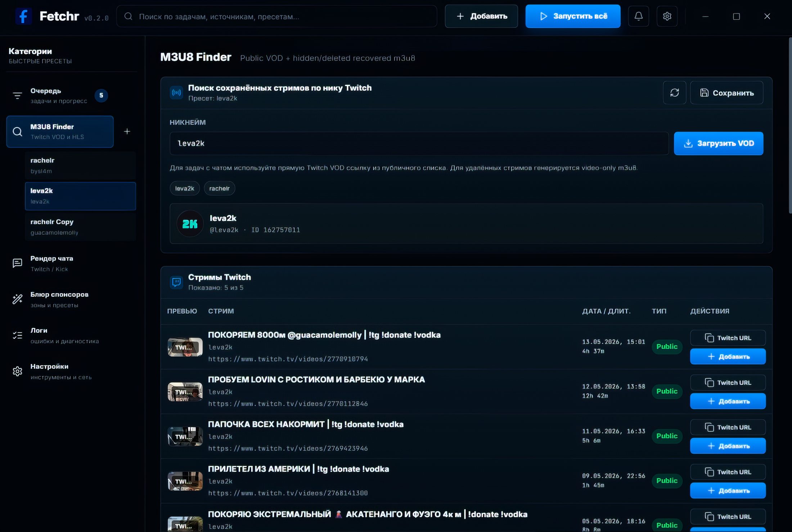
Task: Open thumbnail of ПРИЛЕТЕЛ ИЗ АМЕРИКИ stream
Action: (185, 481)
